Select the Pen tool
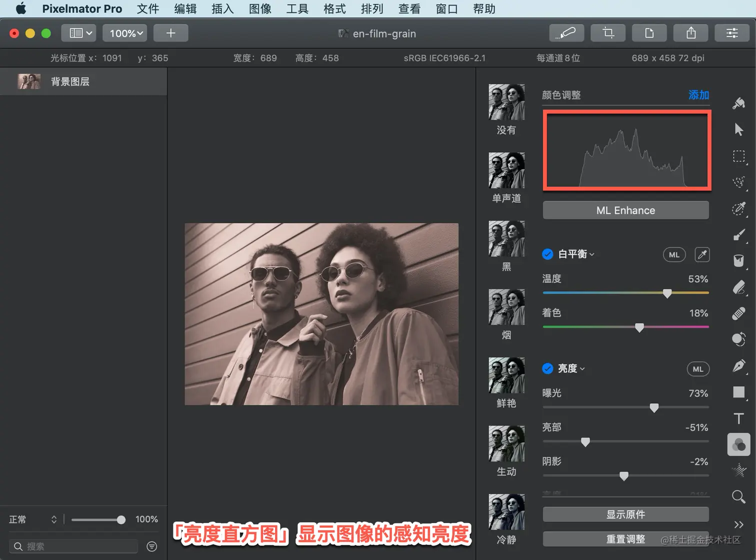The height and width of the screenshot is (560, 756). coord(738,366)
